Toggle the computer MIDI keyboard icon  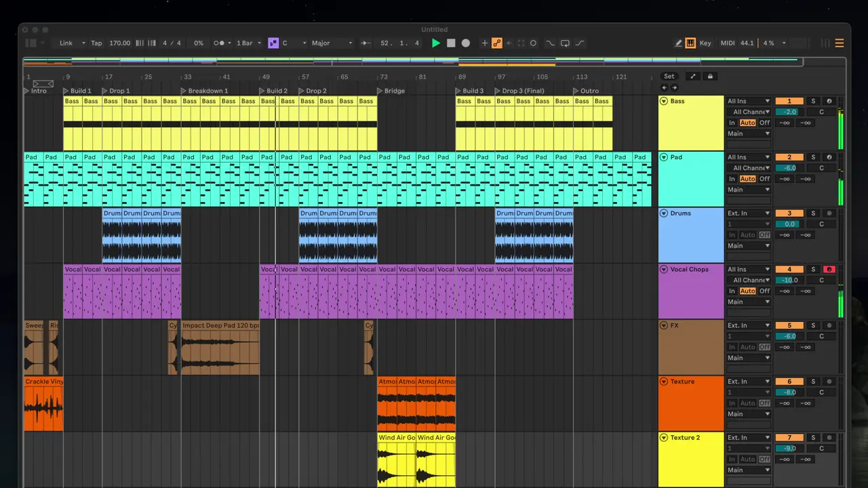[690, 43]
